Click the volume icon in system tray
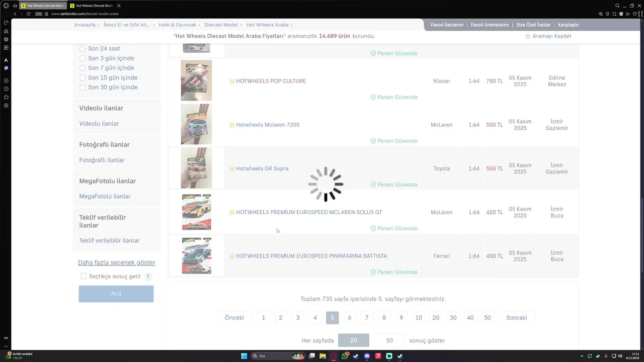 coord(620,356)
